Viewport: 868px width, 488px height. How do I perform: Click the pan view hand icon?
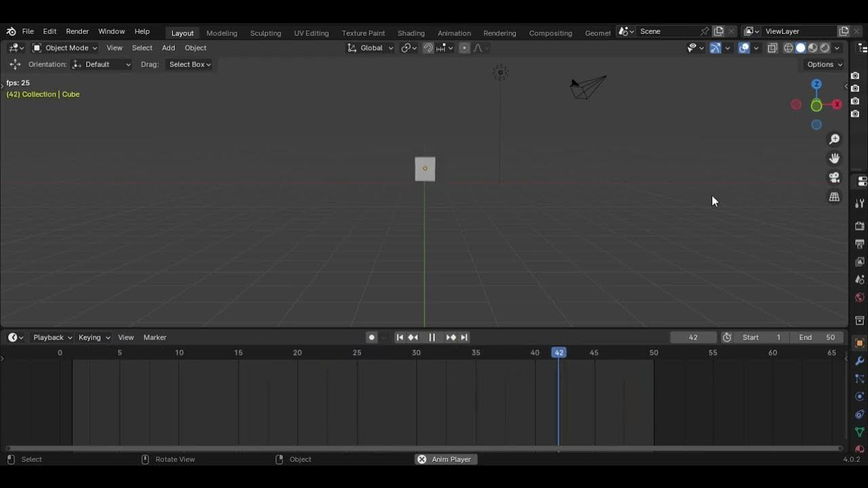(x=834, y=158)
